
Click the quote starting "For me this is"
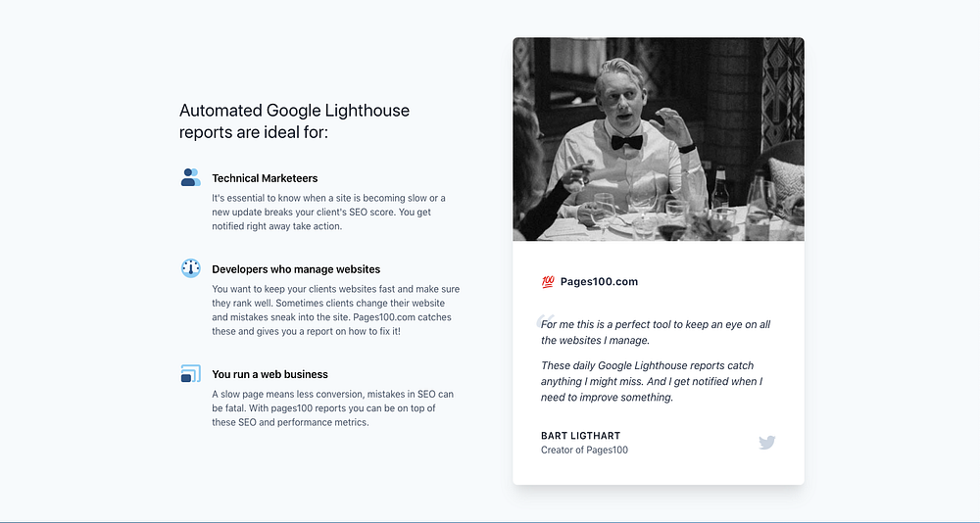point(656,332)
